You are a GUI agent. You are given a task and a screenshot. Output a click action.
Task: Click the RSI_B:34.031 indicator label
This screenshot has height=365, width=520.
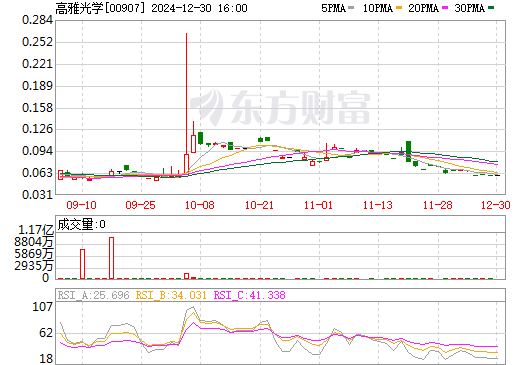click(x=171, y=295)
